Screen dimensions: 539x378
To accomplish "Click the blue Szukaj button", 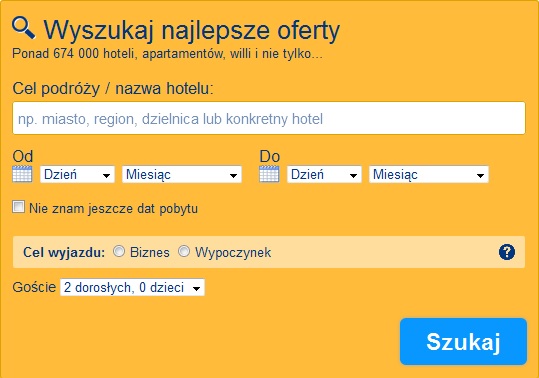I will (x=463, y=341).
